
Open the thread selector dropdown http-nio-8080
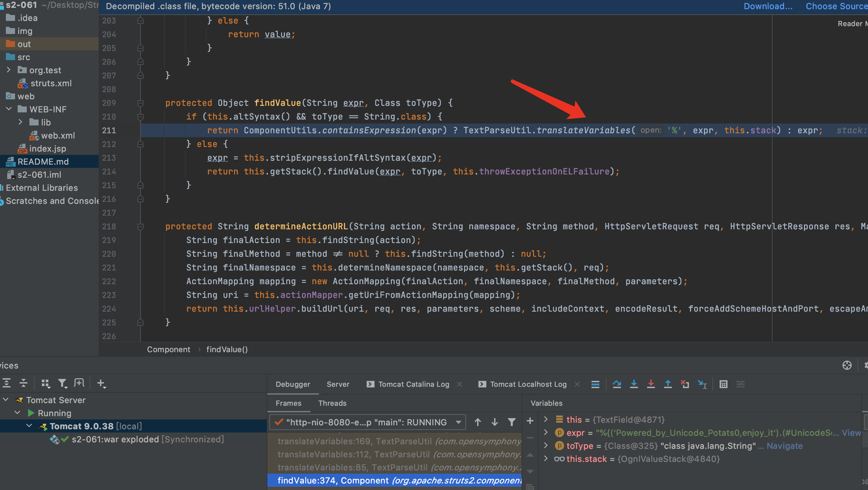(368, 422)
